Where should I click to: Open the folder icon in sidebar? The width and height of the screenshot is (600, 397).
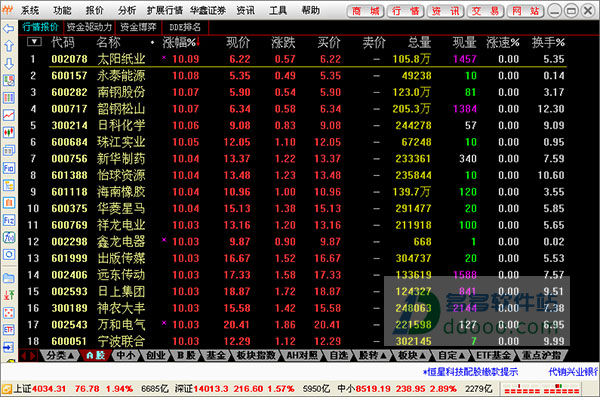(8, 278)
